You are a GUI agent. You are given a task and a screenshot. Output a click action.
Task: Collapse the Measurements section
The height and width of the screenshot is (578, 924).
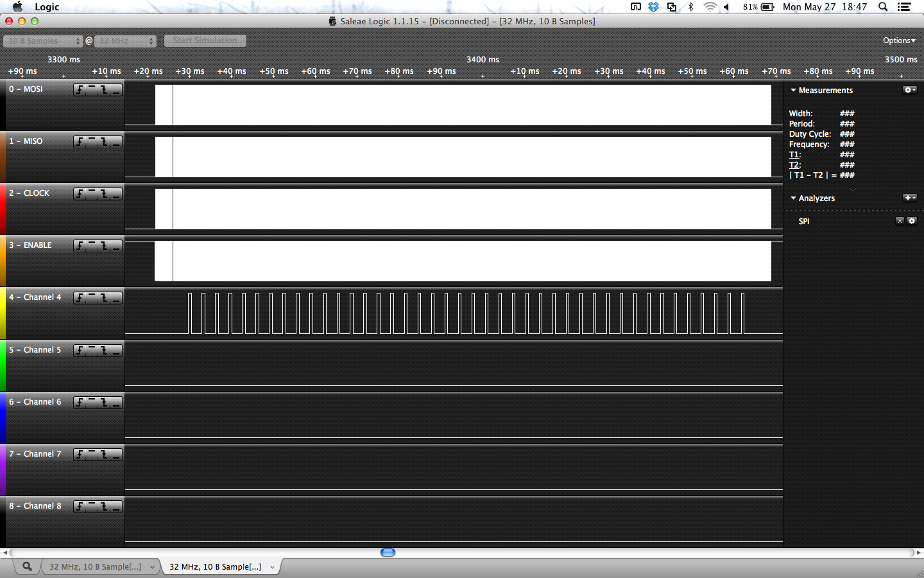[794, 91]
